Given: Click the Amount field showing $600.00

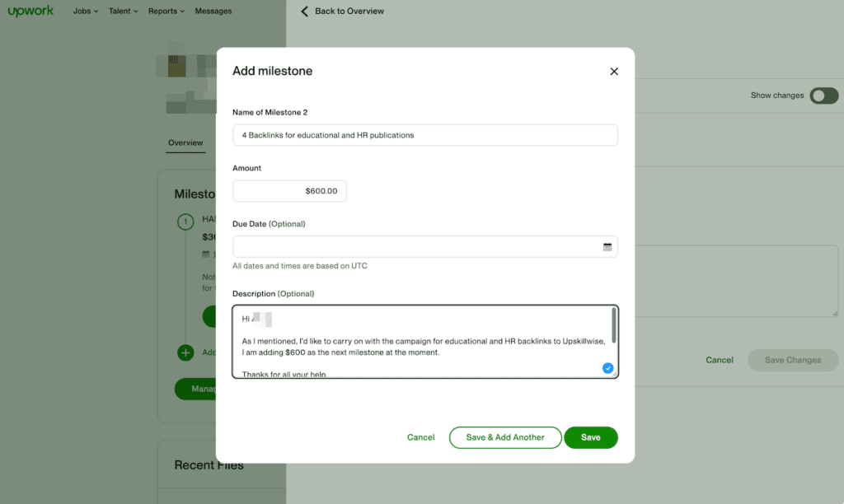Looking at the screenshot, I should pos(289,191).
